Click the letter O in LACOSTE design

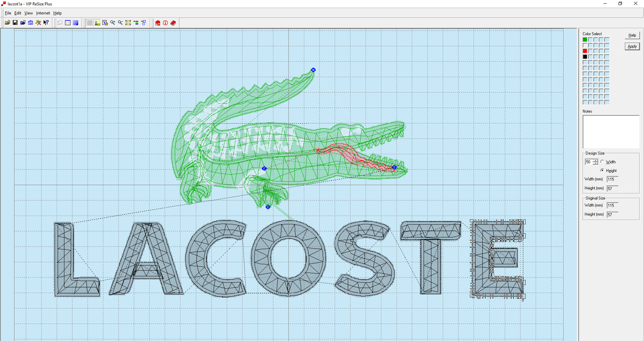[x=288, y=259]
